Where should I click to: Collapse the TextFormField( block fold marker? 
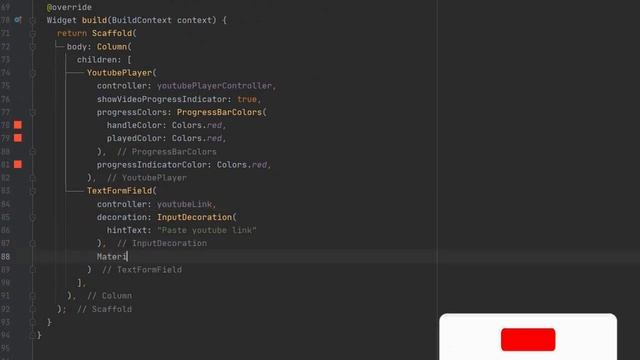pyautogui.click(x=33, y=191)
